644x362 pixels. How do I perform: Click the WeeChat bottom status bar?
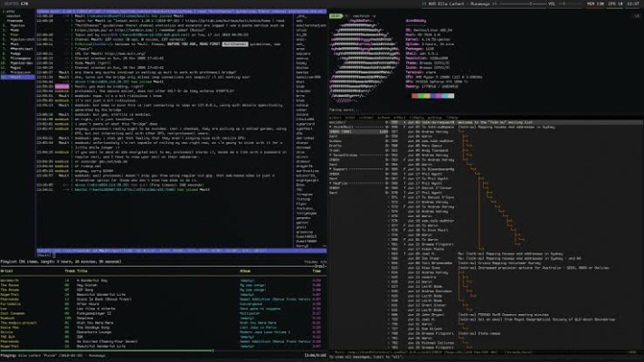point(181,251)
